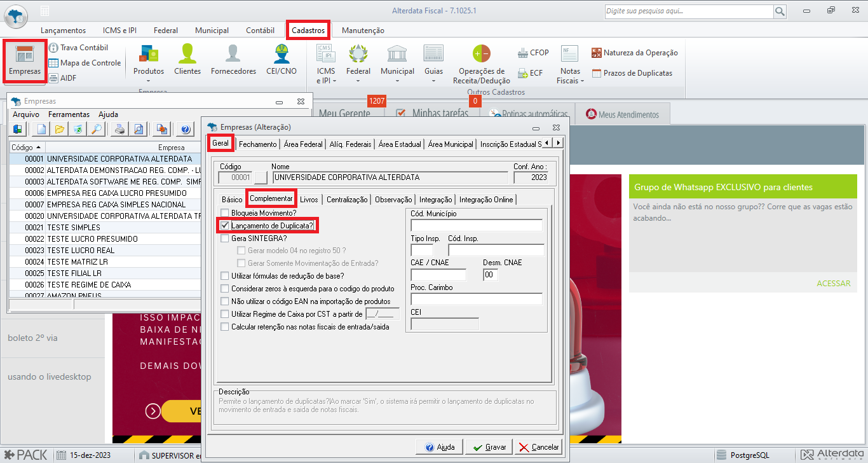
Task: Open Natureza da Operação
Action: click(635, 53)
